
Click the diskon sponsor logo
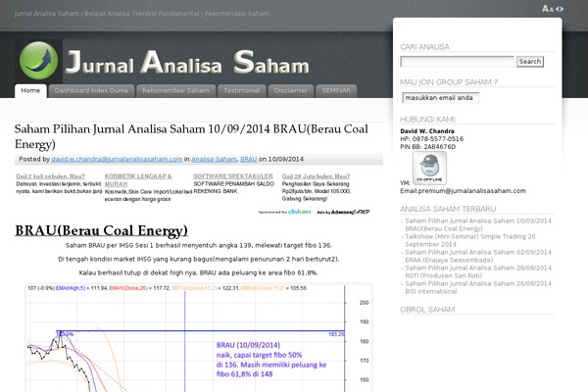tap(299, 212)
